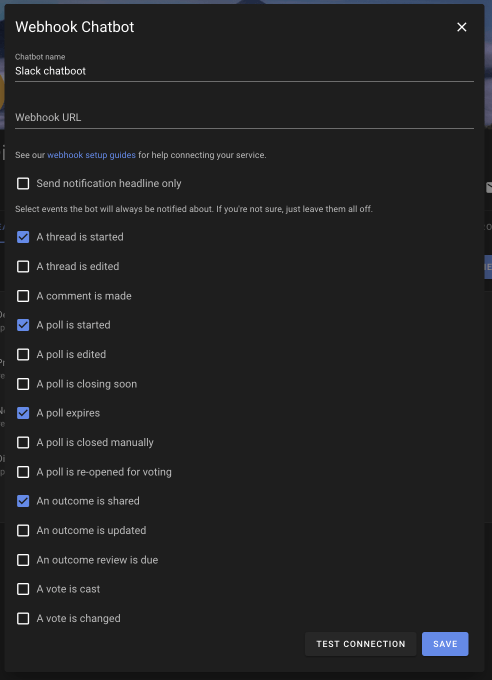The image size is (492, 680).
Task: Select A poll is closing soon
Action: click(23, 384)
